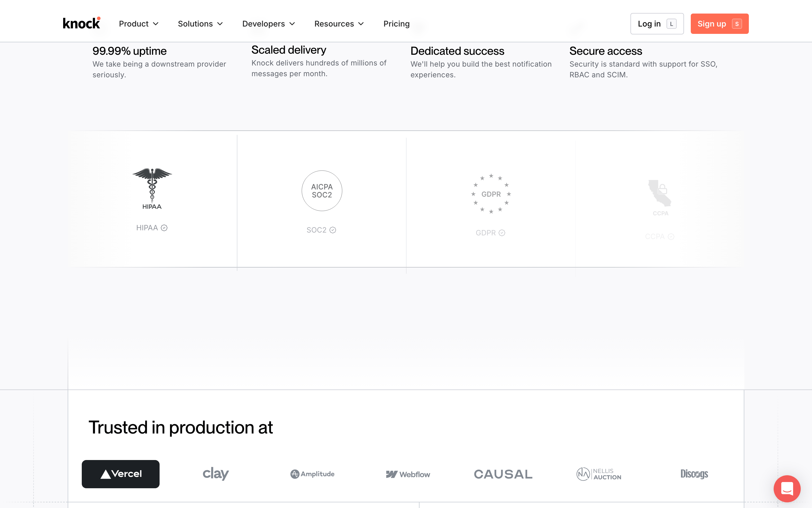Screen dimensions: 812x508
Task: Click the AICPA SOC2 circle badge
Action: (322, 191)
